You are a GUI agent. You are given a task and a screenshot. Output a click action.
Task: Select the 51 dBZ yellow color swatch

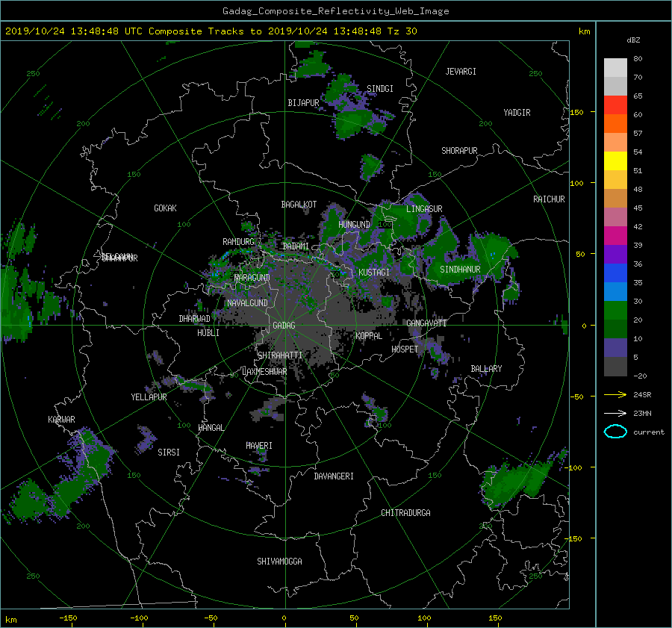click(615, 161)
